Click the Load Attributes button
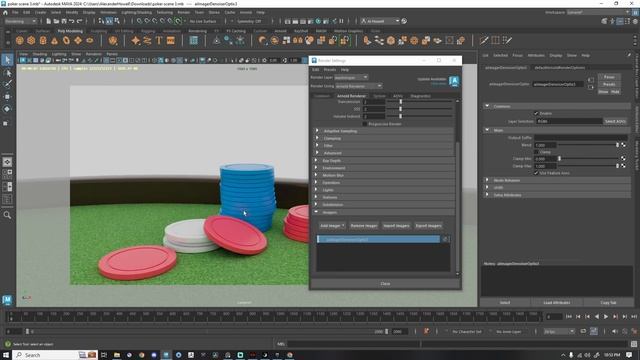640x360 pixels. (x=557, y=302)
